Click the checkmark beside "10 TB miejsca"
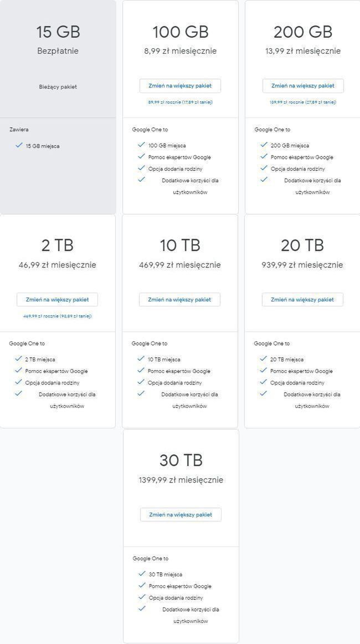Viewport: 360px width, 644px height. (x=141, y=359)
